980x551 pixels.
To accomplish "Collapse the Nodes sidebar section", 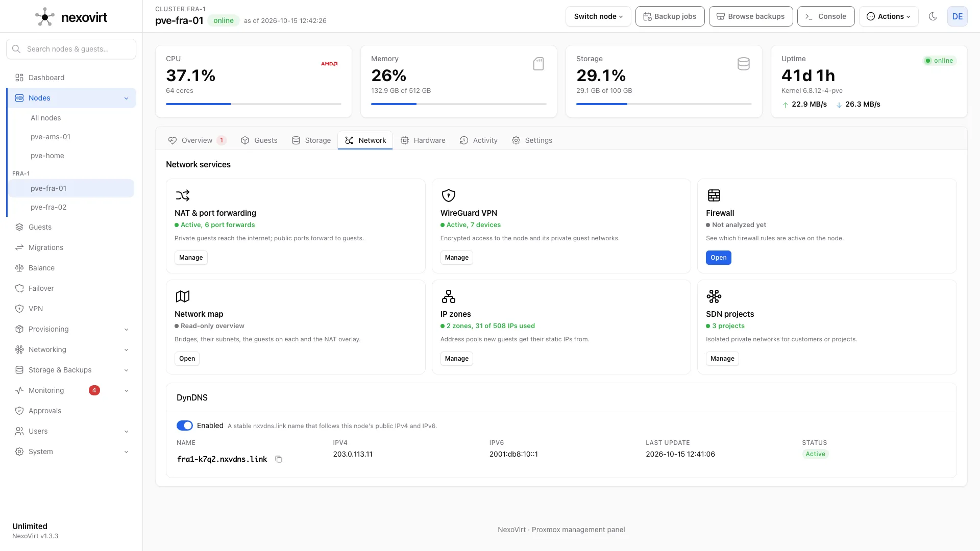I will 126,98.
